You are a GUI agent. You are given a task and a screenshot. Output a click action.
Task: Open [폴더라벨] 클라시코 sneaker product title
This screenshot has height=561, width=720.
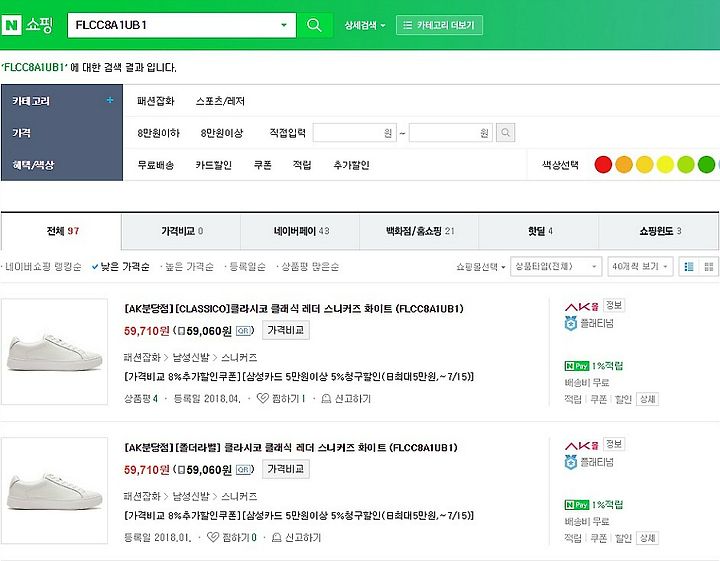click(x=291, y=448)
